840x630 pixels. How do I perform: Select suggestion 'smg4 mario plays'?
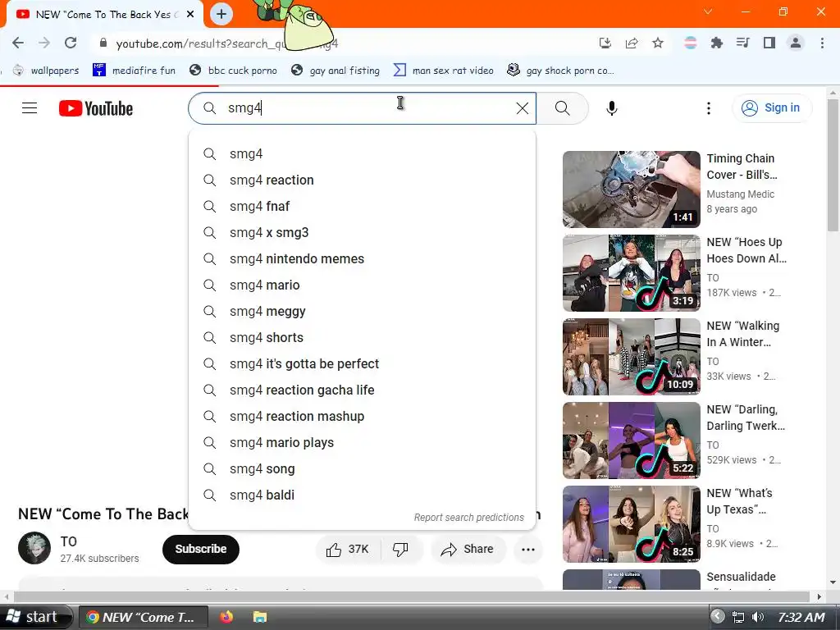click(x=362, y=442)
